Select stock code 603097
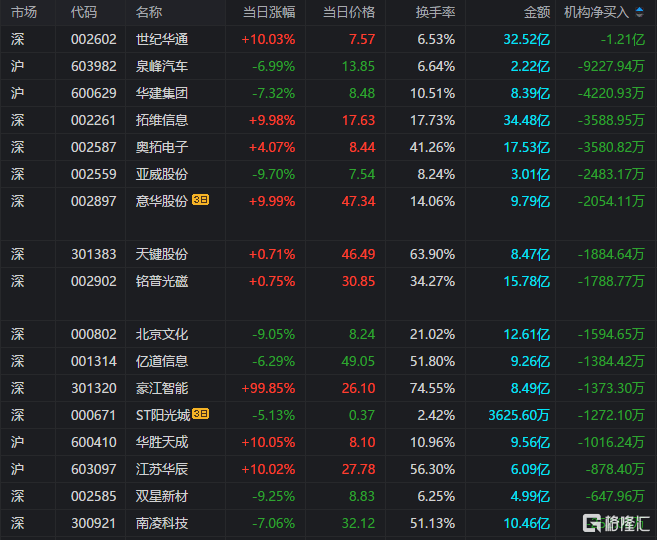 click(x=93, y=469)
